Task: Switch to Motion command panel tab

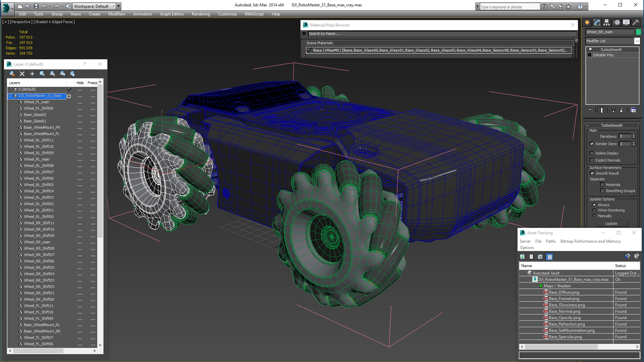Action: (x=617, y=22)
